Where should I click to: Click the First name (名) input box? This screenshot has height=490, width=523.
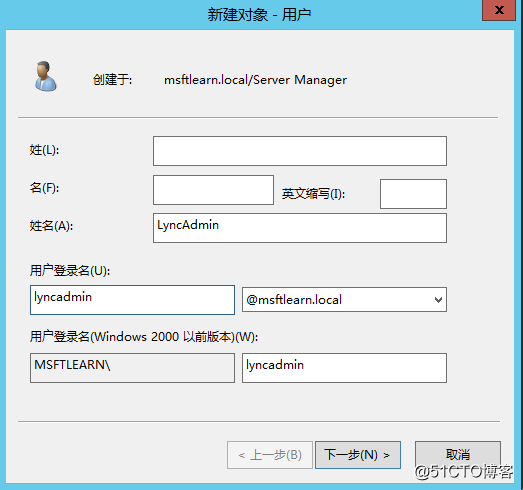pyautogui.click(x=213, y=190)
